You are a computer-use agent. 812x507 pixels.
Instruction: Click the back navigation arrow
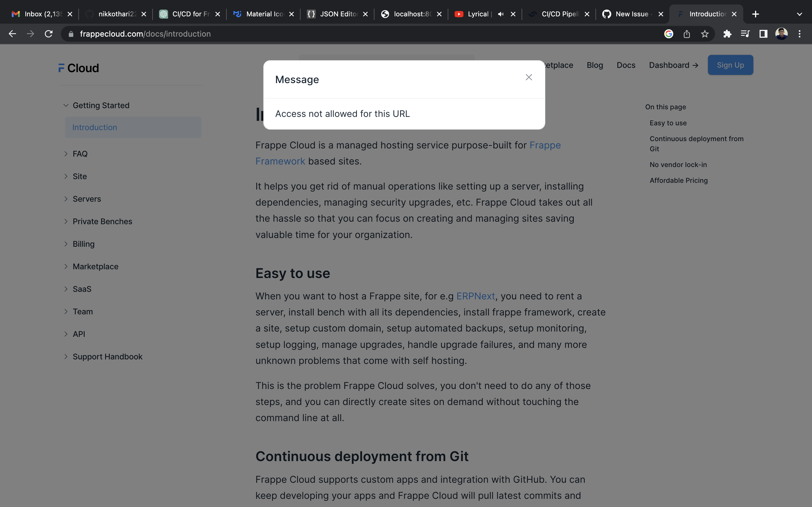[x=12, y=34]
